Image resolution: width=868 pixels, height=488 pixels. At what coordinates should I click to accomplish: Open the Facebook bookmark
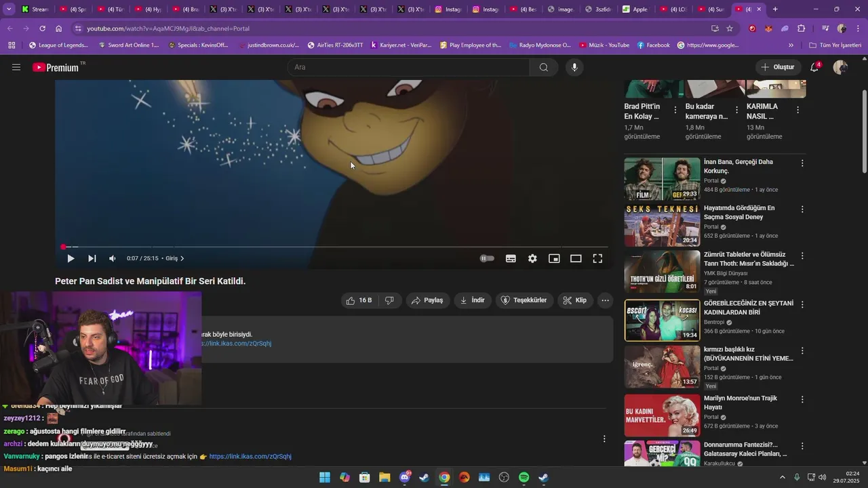[x=654, y=45]
